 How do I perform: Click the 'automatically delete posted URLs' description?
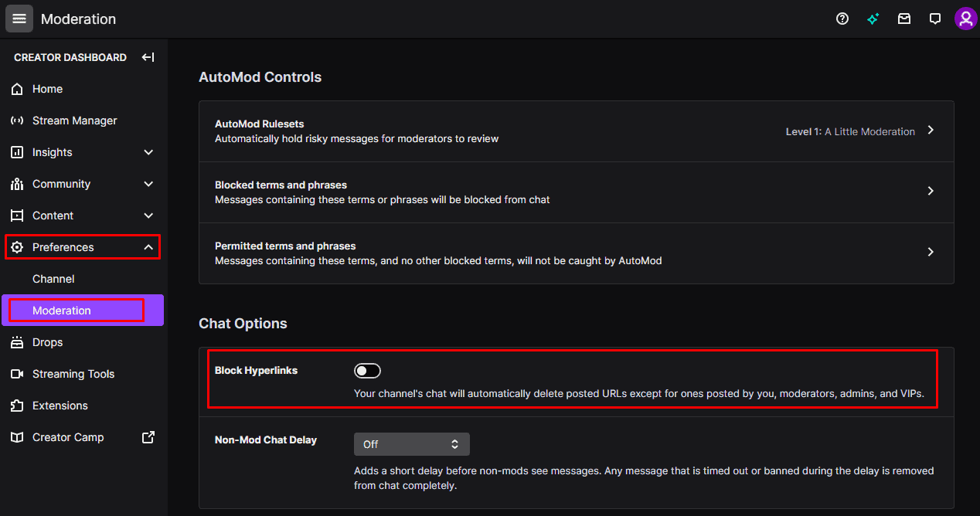[x=639, y=394]
